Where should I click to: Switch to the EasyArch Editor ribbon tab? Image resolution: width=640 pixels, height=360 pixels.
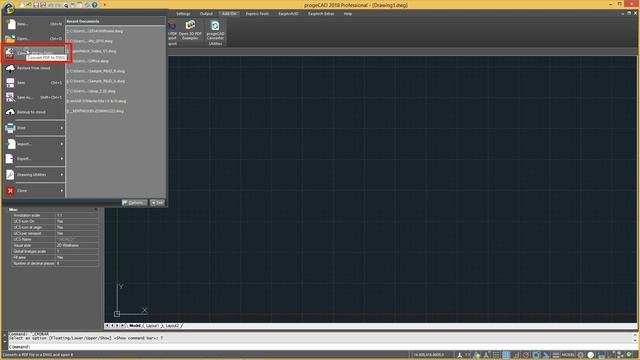(x=321, y=14)
